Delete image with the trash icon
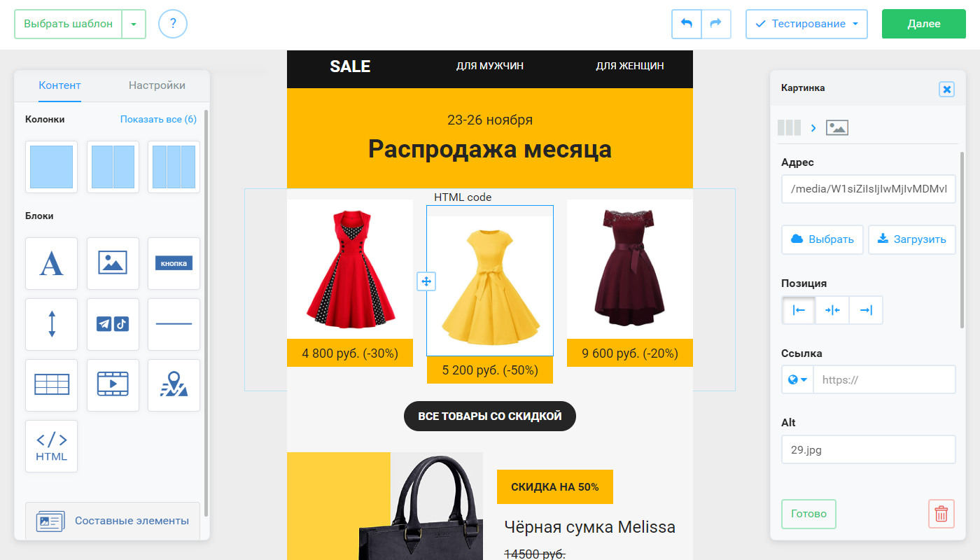This screenshot has height=560, width=980. coord(941,514)
